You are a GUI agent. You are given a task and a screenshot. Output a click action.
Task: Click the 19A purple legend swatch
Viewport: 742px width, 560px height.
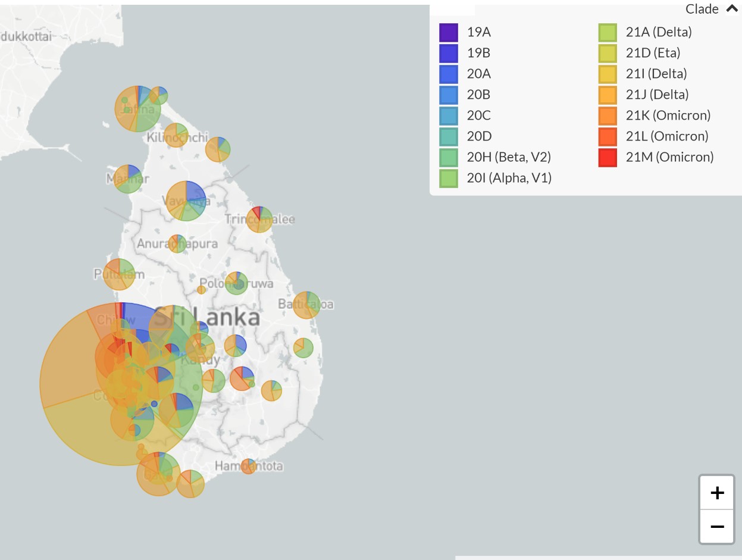click(x=449, y=32)
